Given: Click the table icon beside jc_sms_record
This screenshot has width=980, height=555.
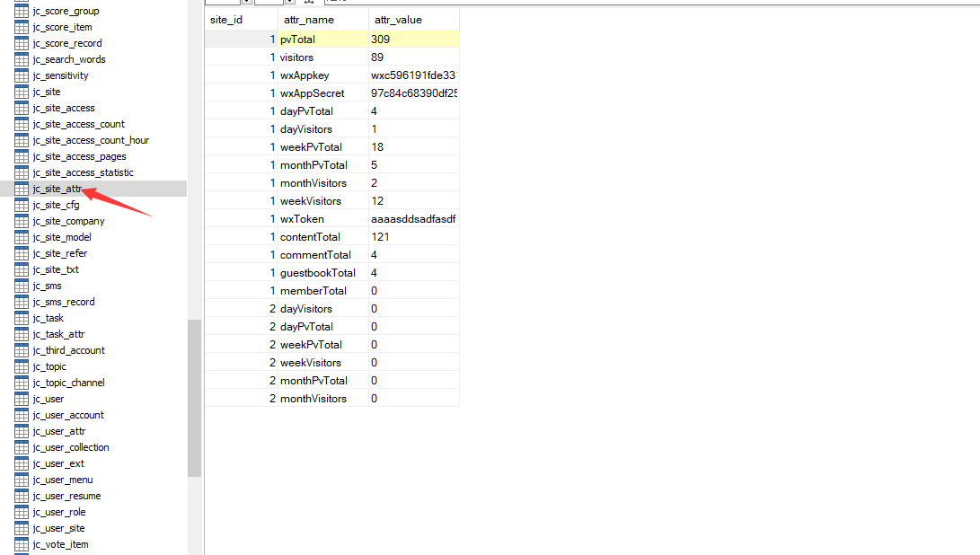Looking at the screenshot, I should click(22, 302).
